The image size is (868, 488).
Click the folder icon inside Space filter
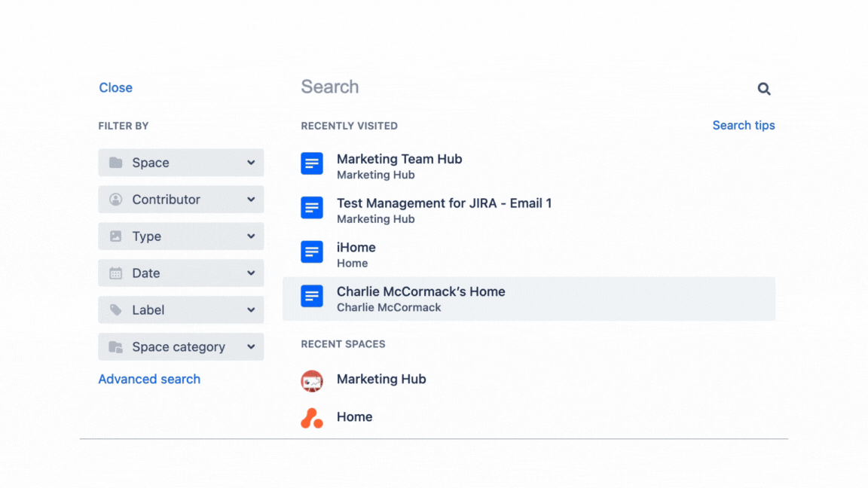click(116, 163)
